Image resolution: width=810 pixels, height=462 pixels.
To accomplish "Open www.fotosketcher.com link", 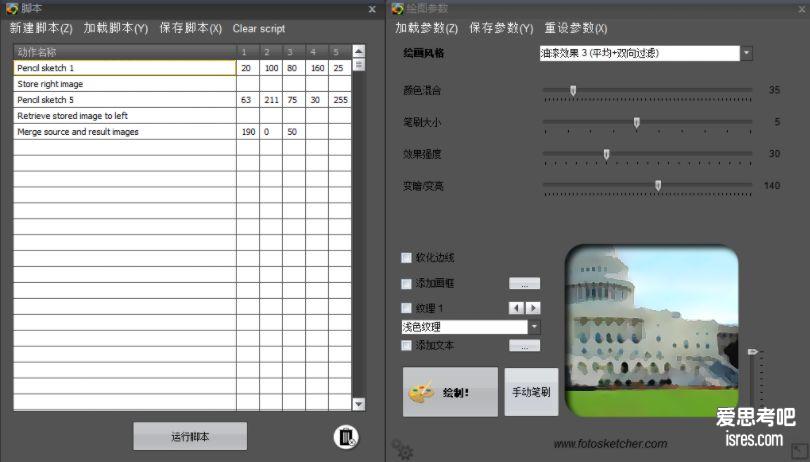I will coord(610,443).
